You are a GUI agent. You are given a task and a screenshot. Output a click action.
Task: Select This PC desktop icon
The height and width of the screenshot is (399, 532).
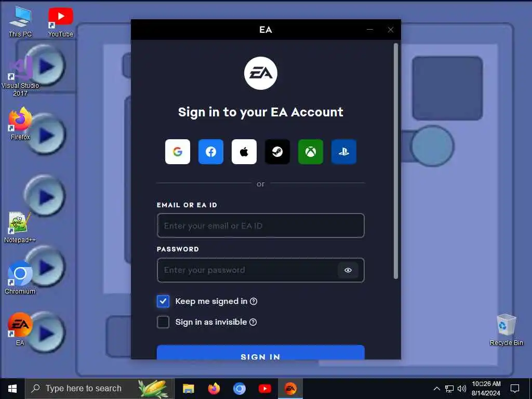click(x=20, y=22)
